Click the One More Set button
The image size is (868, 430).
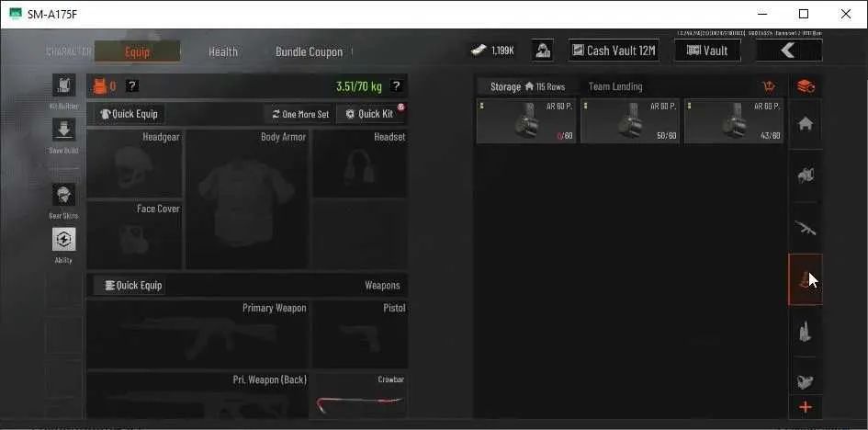point(300,114)
